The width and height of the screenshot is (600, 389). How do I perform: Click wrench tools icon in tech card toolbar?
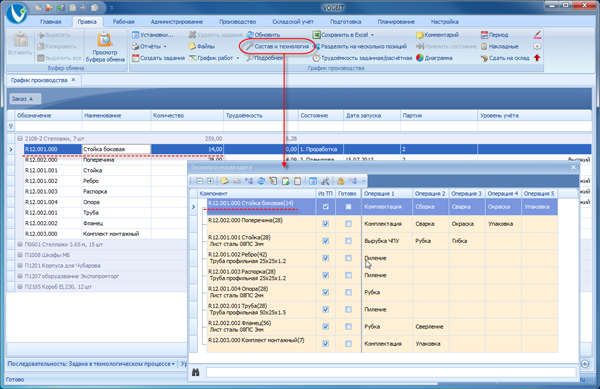click(325, 181)
